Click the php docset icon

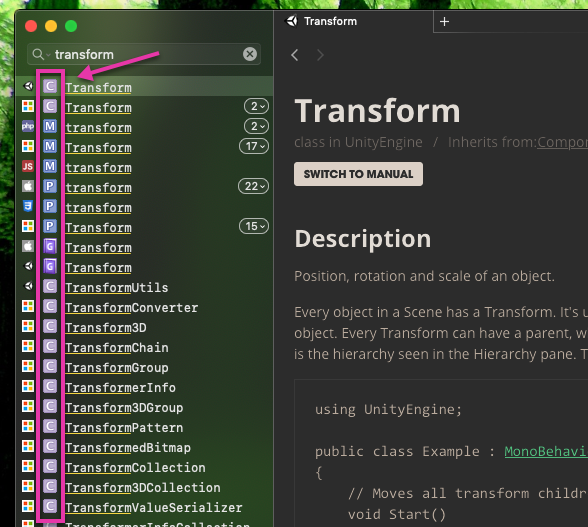coord(28,126)
